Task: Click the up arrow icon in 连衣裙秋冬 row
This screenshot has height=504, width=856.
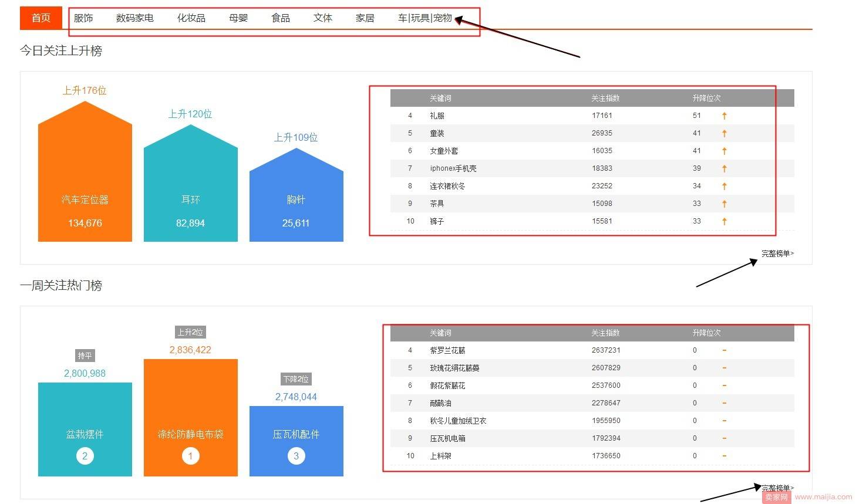Action: point(724,186)
